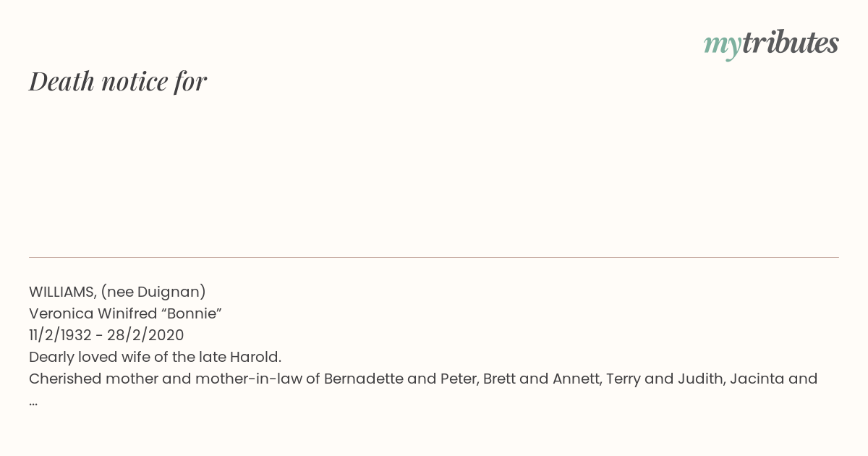Click the mytributes logo
Viewport: 868px width, 456px height.
(771, 44)
